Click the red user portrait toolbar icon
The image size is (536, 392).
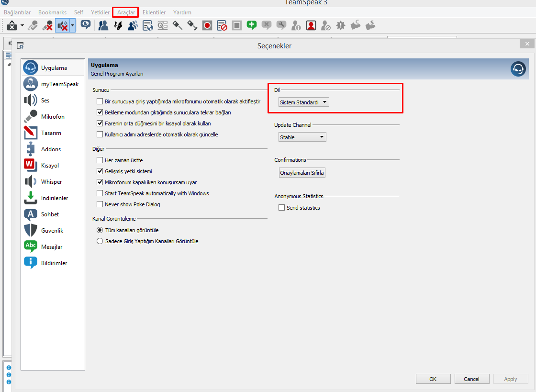pos(311,26)
